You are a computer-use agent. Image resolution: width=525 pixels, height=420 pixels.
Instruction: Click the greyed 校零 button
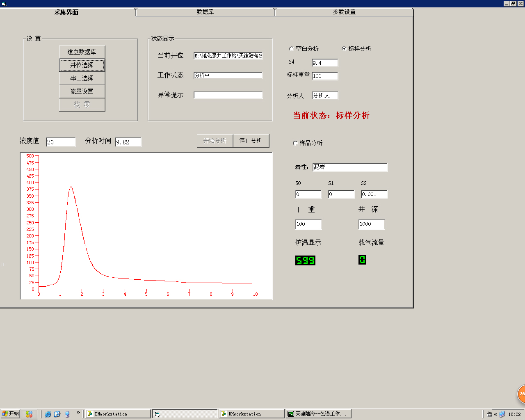tap(82, 105)
